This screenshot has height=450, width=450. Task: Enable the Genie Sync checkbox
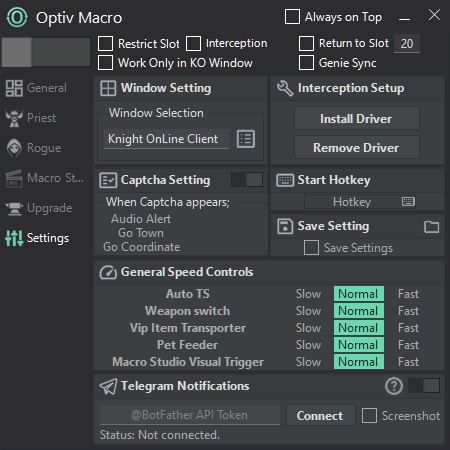306,63
